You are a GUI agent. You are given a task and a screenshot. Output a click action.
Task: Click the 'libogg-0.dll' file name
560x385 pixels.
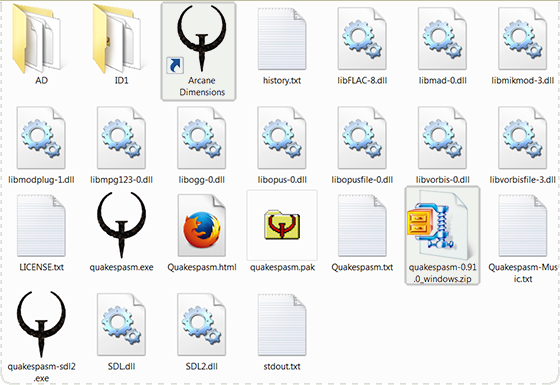click(x=202, y=180)
